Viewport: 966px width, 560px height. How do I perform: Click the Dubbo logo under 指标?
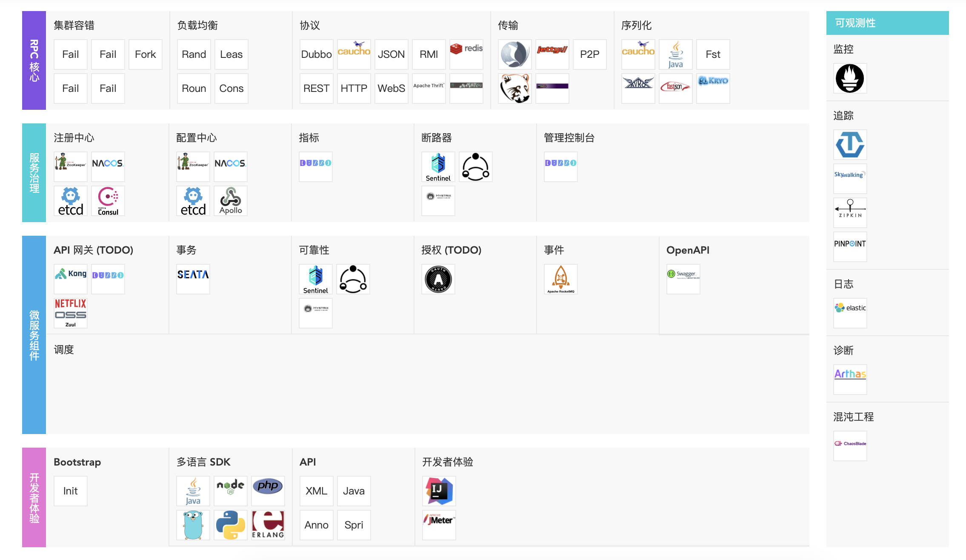[315, 167]
